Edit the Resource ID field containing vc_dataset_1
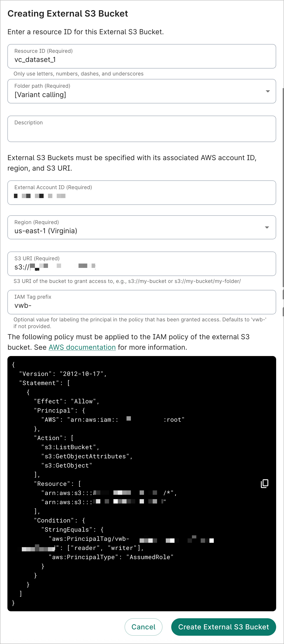Image resolution: width=284 pixels, height=644 pixels. [142, 60]
